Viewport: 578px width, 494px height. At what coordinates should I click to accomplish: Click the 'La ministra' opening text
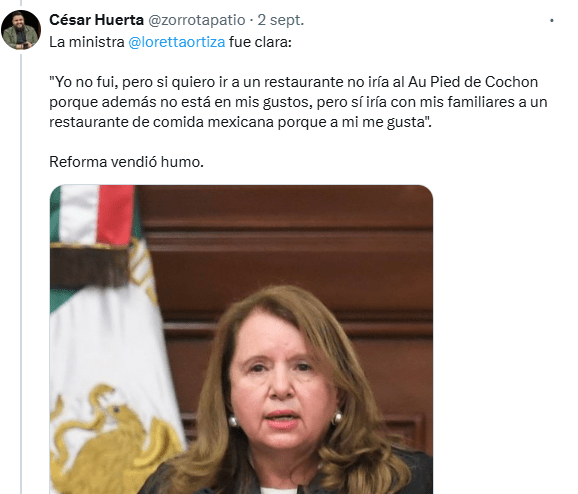[87, 42]
